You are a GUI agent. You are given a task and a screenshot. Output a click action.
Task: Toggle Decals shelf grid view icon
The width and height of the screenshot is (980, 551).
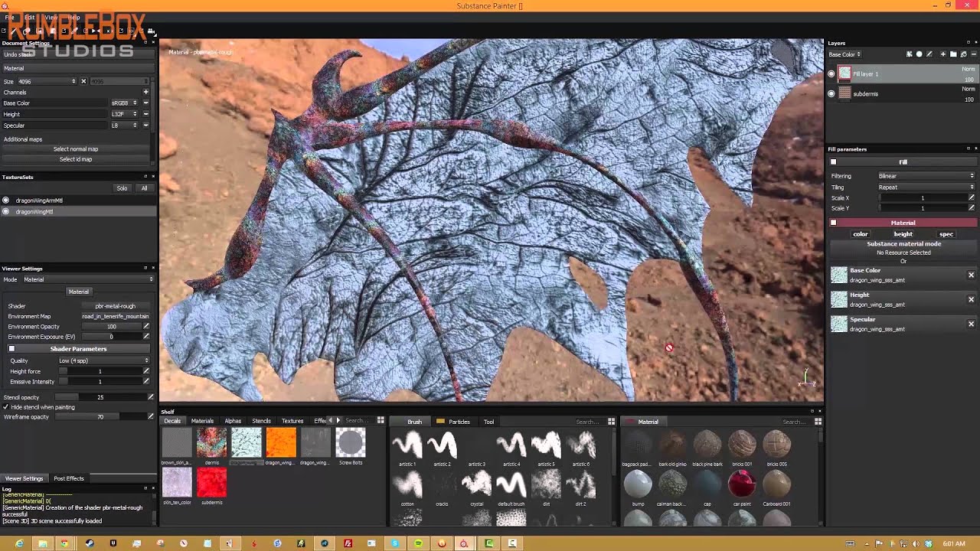[x=381, y=421]
